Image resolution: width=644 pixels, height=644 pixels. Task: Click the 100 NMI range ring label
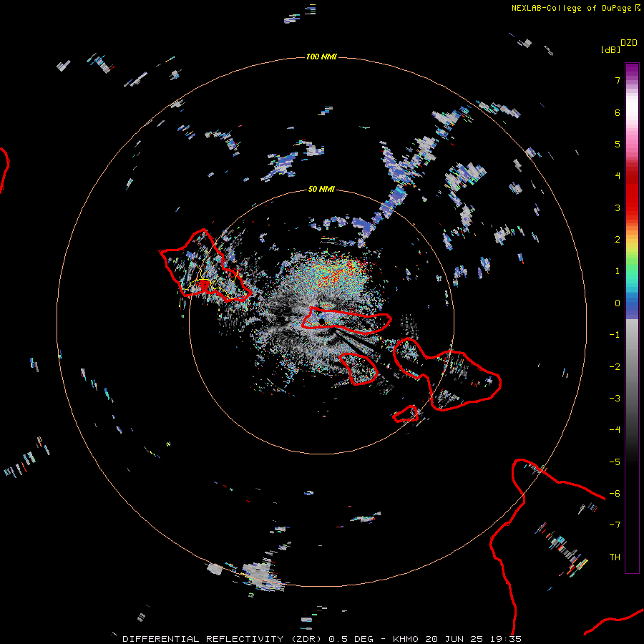(x=321, y=57)
